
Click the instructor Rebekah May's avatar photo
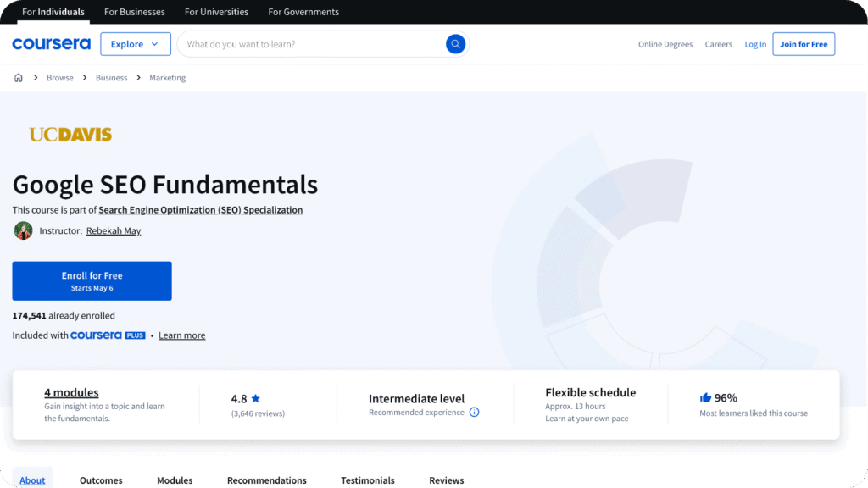click(23, 230)
